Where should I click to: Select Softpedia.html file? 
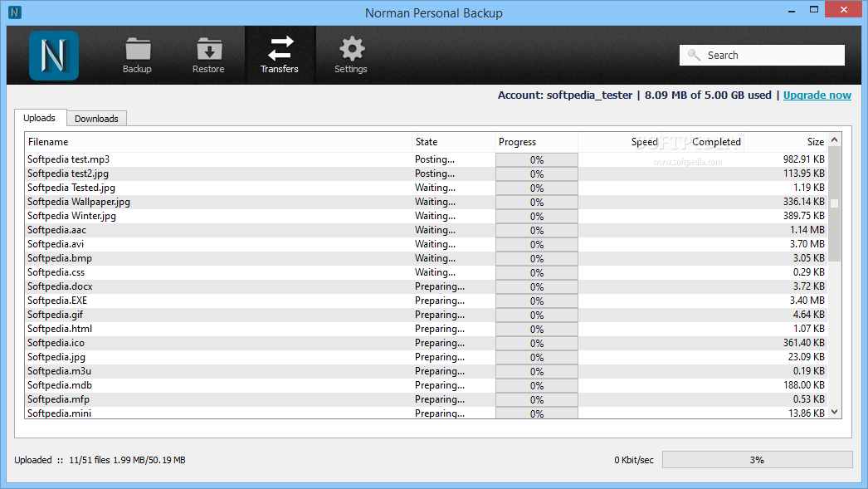60,329
